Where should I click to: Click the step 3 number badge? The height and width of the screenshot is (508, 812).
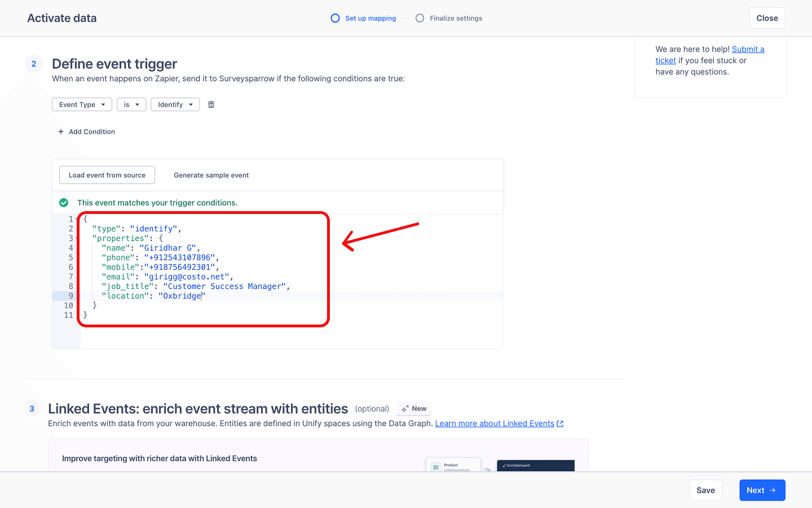(x=32, y=409)
